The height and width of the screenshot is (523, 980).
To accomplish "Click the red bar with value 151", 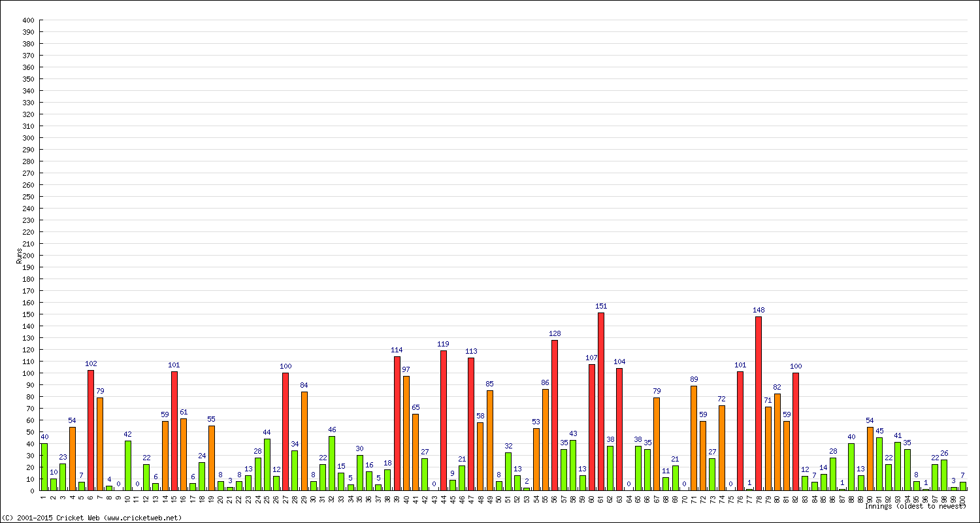I will pos(601,401).
